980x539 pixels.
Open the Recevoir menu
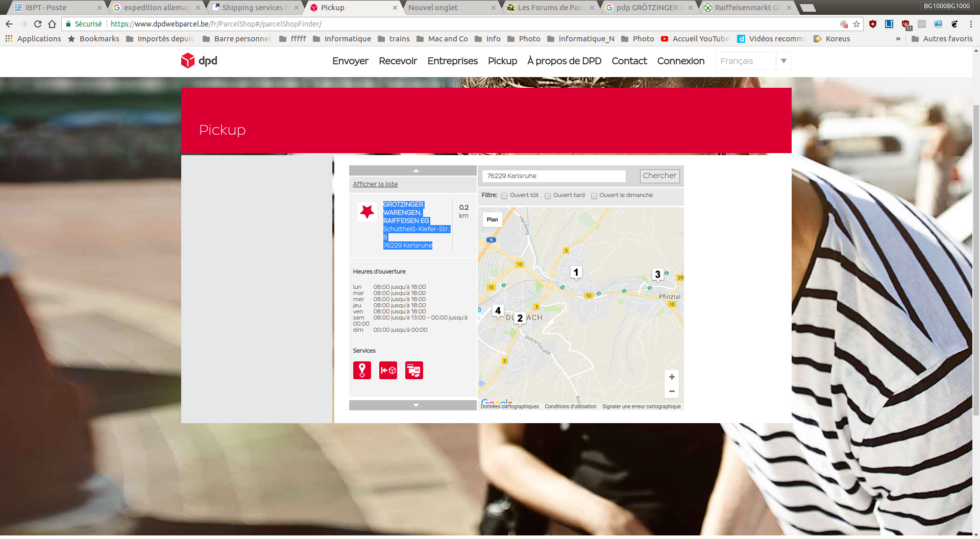(x=398, y=61)
